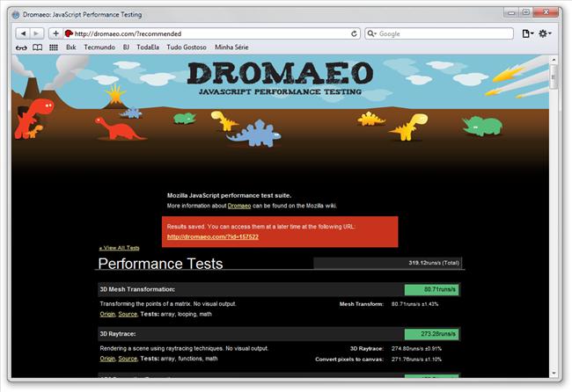Screen dimensions: 572x392
Task: Click the vertical scrollbar thumb
Action: tap(554, 76)
